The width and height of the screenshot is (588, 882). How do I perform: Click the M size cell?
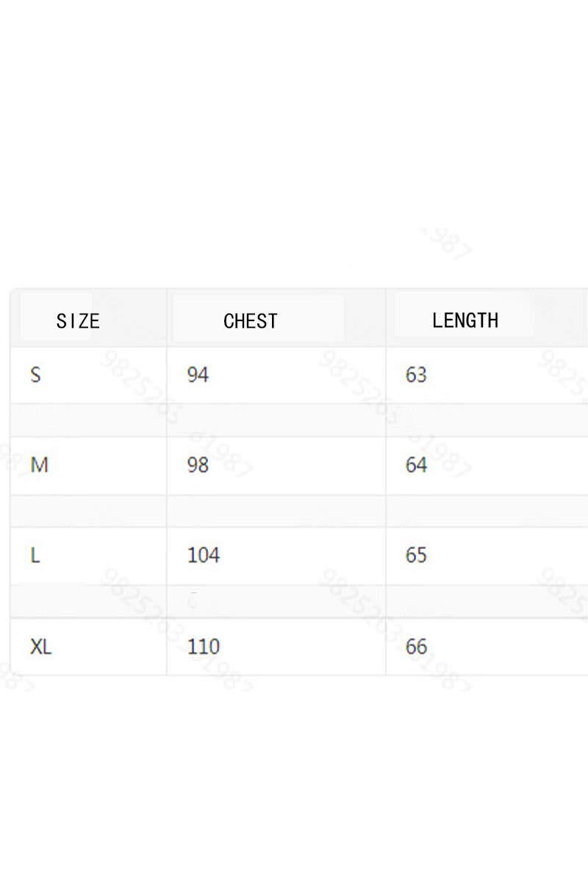[39, 465]
